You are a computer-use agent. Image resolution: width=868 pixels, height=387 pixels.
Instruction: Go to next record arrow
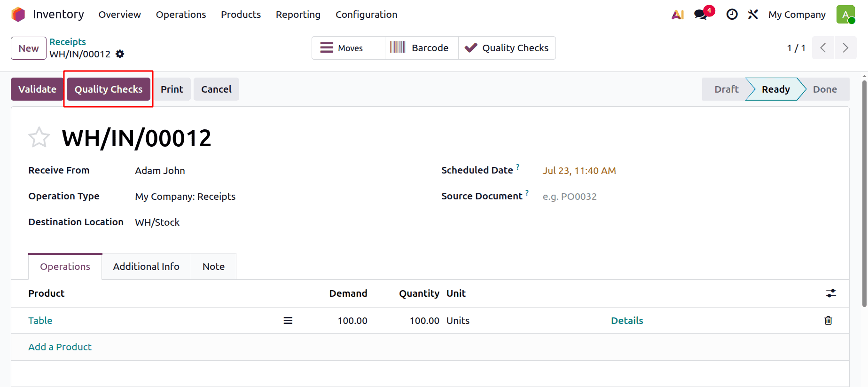845,48
